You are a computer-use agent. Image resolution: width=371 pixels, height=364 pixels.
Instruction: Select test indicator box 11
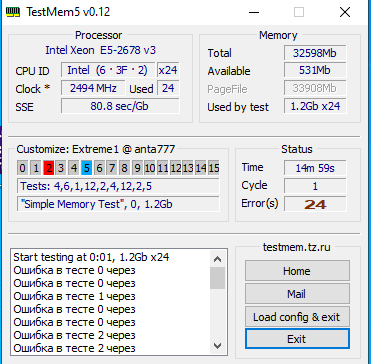[162, 168]
